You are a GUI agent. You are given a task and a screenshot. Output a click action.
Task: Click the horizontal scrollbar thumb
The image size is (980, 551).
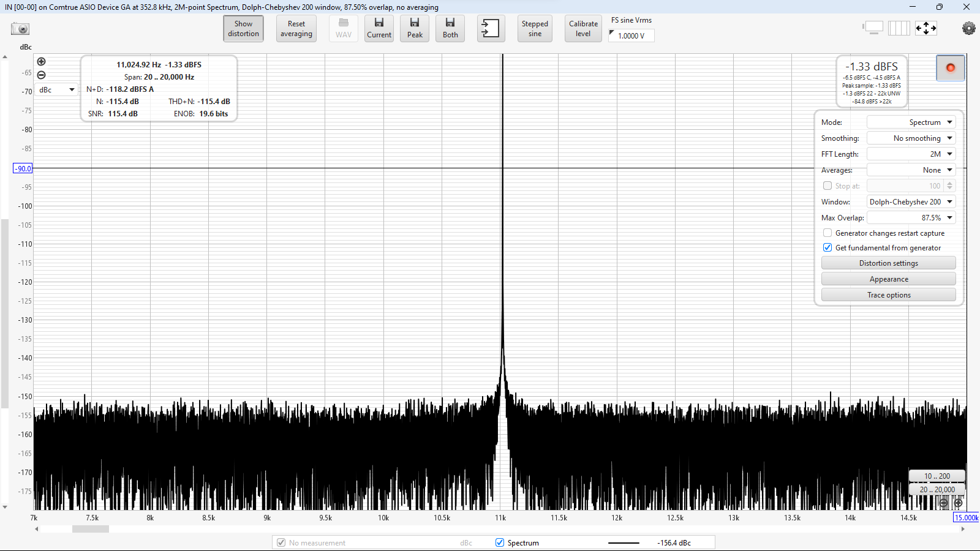[x=91, y=529]
